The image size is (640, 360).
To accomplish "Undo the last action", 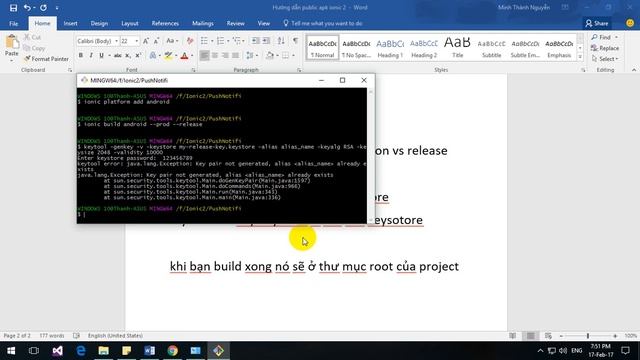I will [27, 7].
